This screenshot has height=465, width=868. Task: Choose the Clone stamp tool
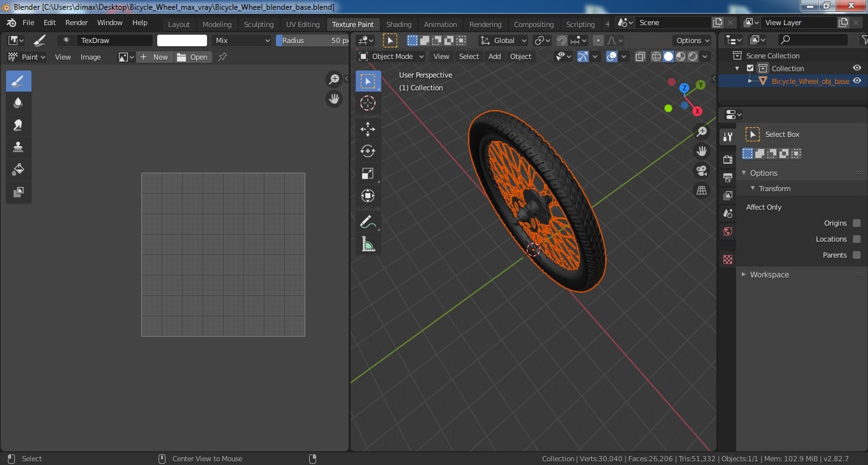pyautogui.click(x=18, y=147)
